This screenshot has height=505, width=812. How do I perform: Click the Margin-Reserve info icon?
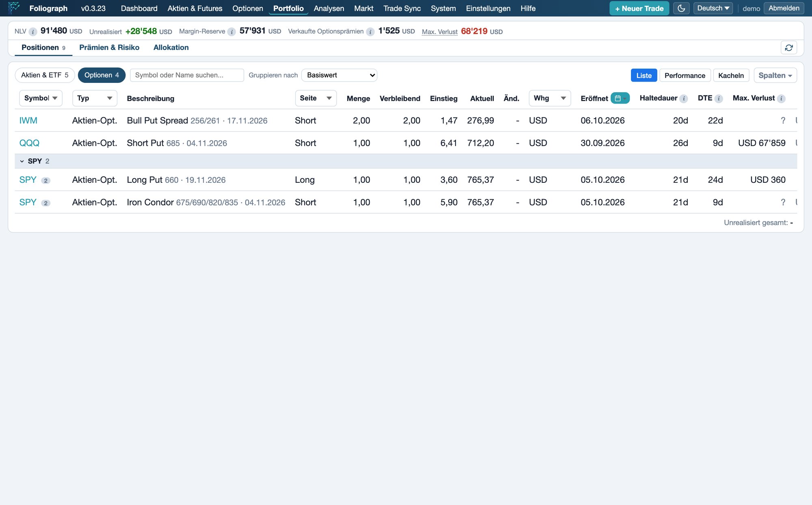(231, 32)
